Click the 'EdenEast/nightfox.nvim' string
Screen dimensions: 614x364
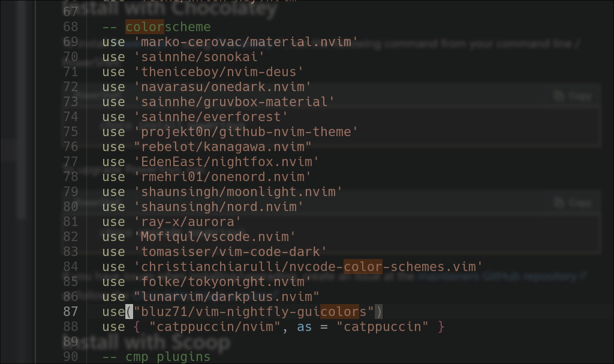pyautogui.click(x=226, y=161)
